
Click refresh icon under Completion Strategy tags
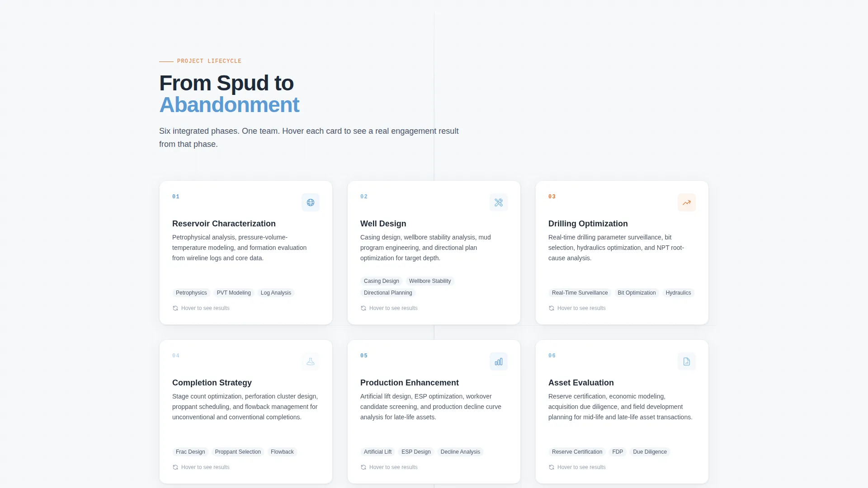175,467
